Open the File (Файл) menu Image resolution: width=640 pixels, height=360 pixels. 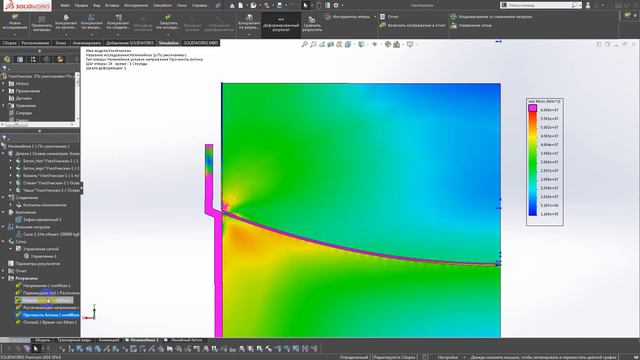65,6
